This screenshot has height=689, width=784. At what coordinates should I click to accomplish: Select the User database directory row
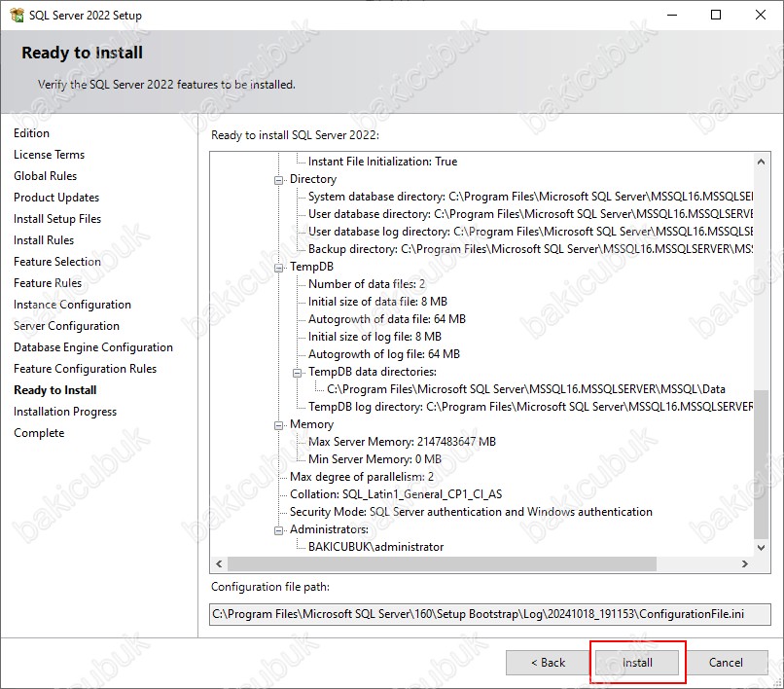click(530, 214)
